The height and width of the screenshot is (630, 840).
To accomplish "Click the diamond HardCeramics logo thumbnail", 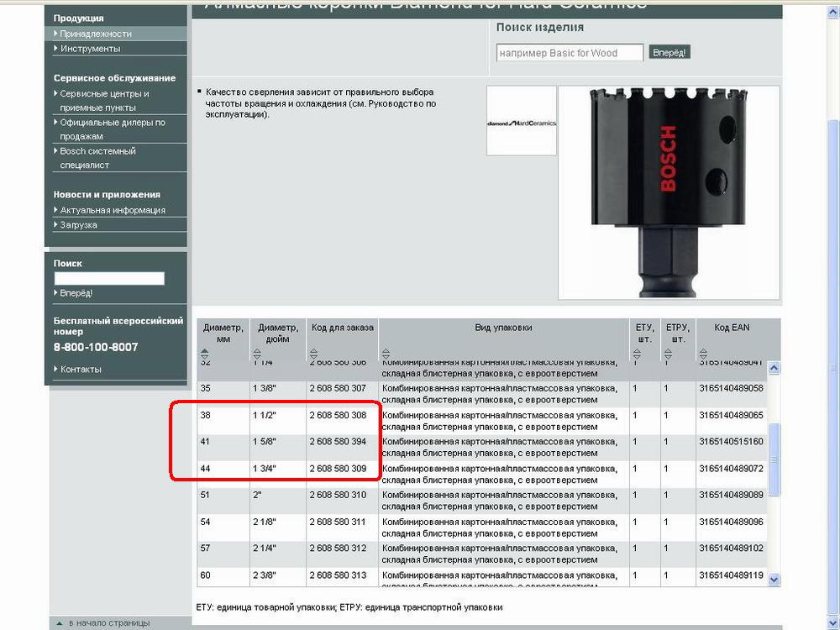I will (522, 121).
